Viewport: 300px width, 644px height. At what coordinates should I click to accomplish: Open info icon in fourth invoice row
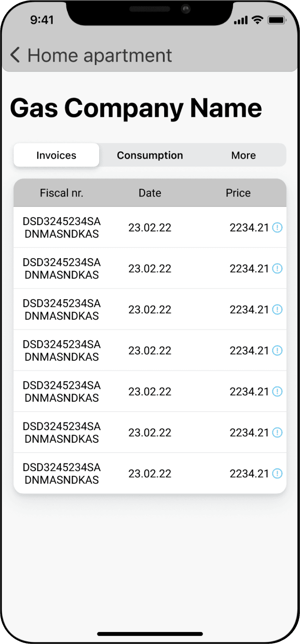[278, 350]
